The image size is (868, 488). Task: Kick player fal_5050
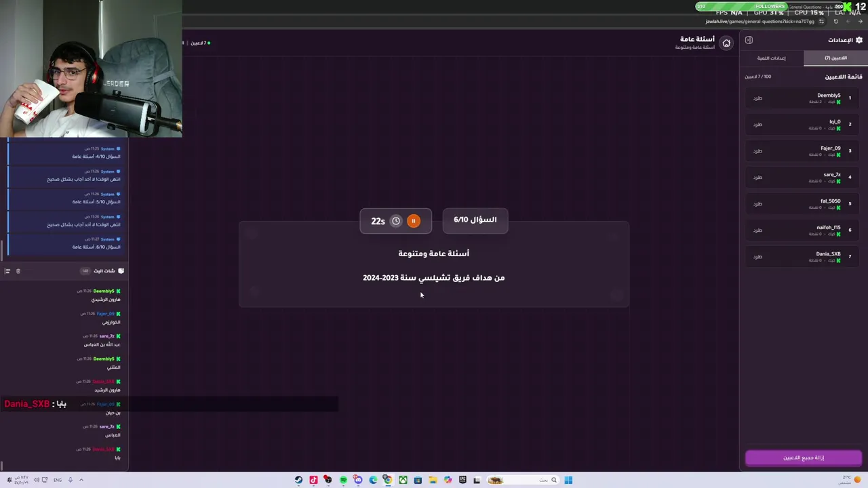point(757,204)
